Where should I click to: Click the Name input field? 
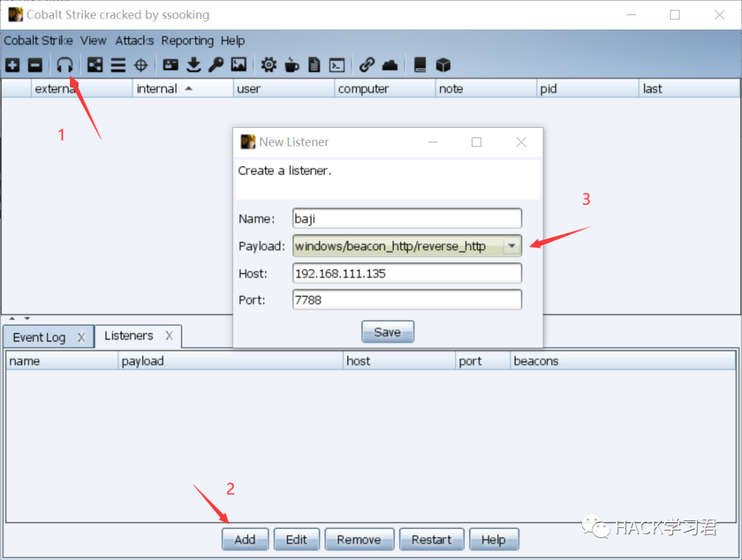(407, 219)
